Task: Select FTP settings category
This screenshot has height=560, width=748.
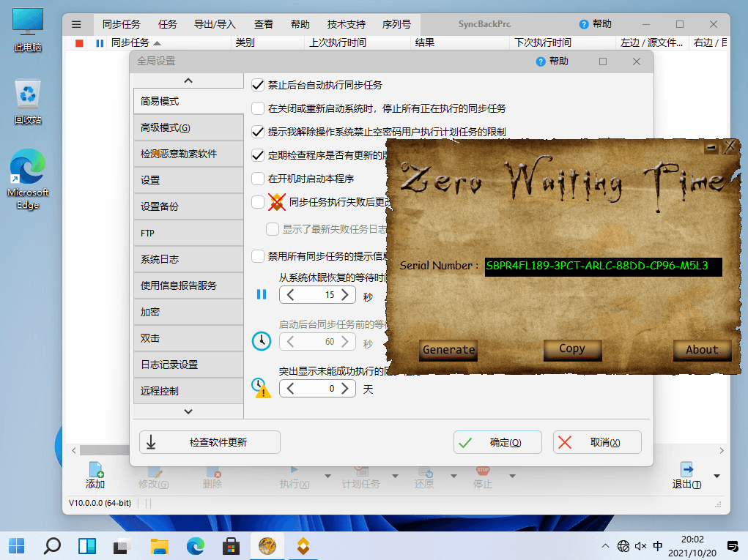Action: coord(188,233)
